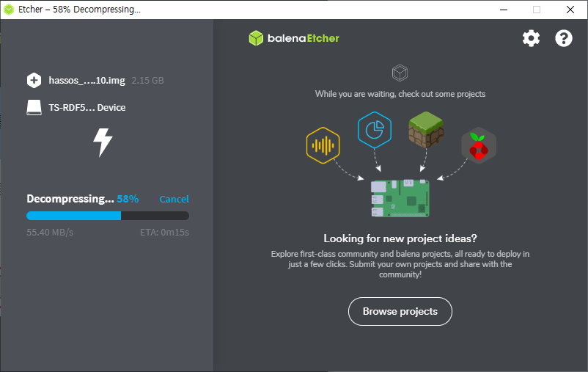
Task: Click the balenaEtcher logo
Action: (294, 38)
